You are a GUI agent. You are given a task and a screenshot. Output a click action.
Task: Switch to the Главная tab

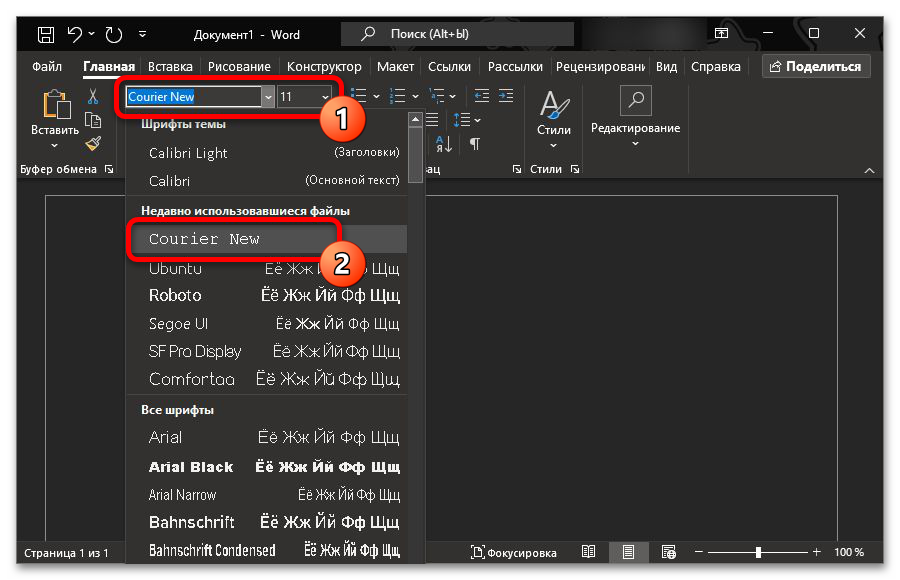click(x=108, y=67)
